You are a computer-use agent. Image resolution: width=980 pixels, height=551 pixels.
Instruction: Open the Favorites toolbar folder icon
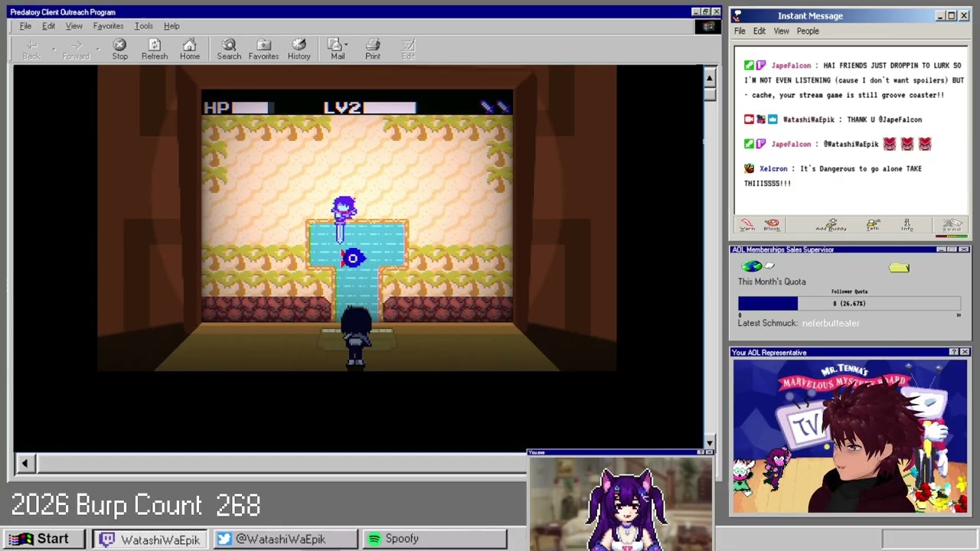coord(263,45)
